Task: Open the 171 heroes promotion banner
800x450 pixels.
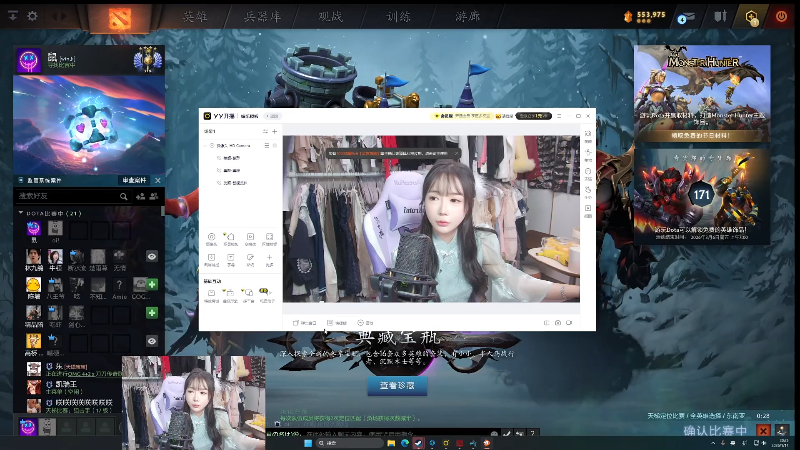Action: point(702,196)
